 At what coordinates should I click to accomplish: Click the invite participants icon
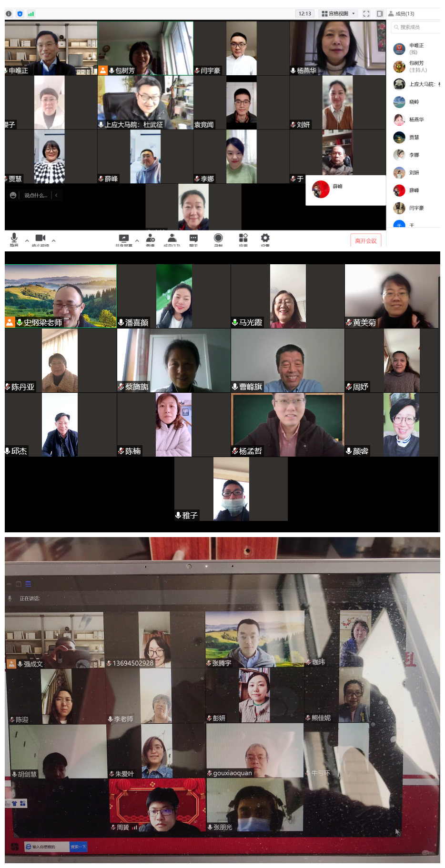click(x=150, y=238)
